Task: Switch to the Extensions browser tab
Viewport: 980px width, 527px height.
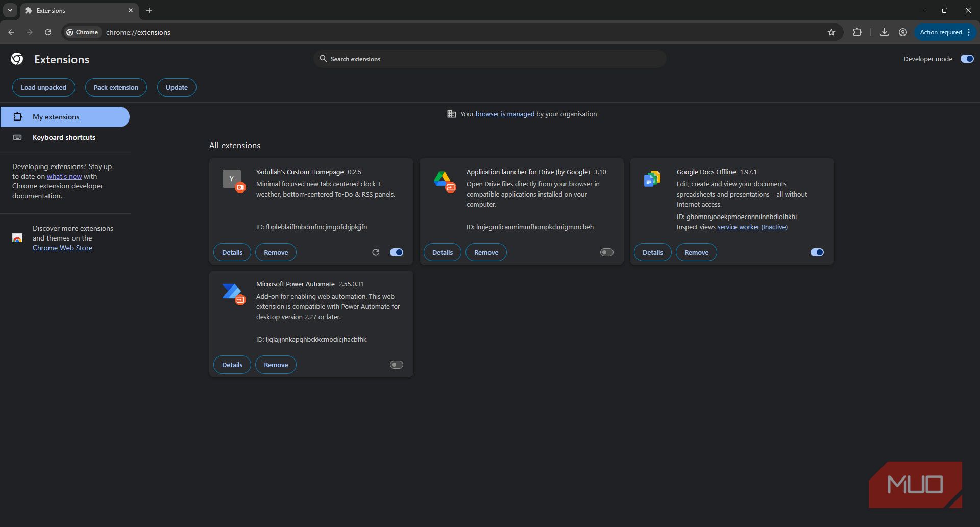Action: (80, 10)
